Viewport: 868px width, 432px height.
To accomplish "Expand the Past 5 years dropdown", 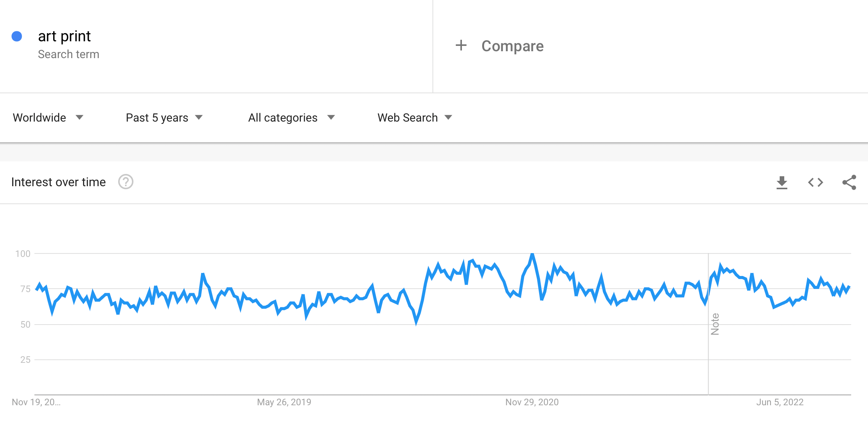I will pos(164,117).
